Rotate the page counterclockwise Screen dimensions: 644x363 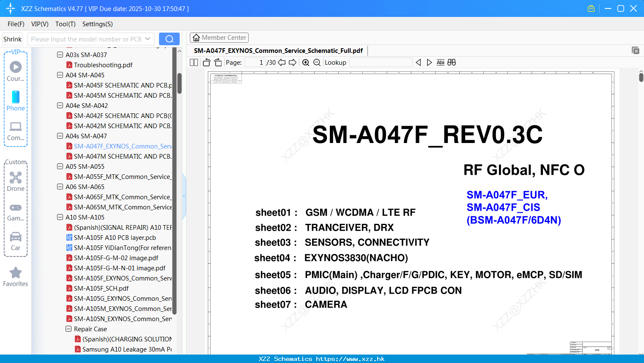click(207, 63)
